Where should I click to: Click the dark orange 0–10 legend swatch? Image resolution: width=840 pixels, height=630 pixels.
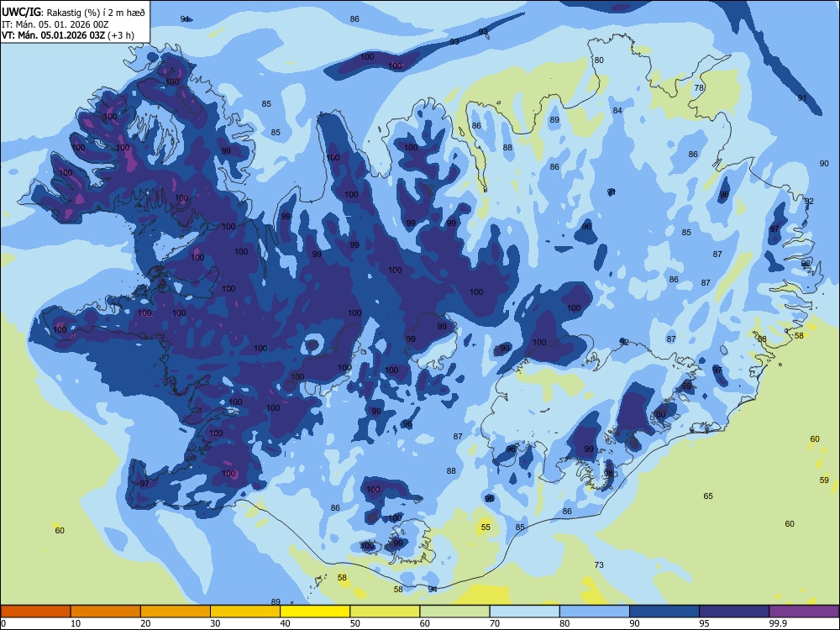(35, 612)
